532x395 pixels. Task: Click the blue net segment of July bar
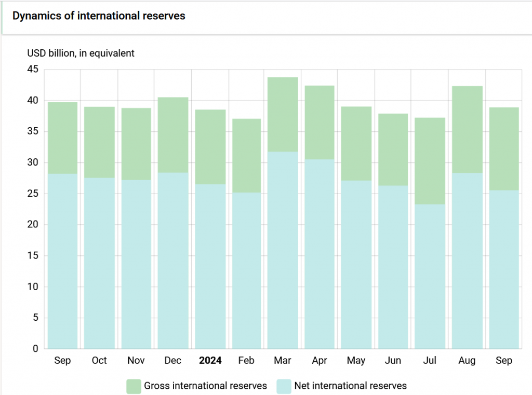[x=430, y=275]
